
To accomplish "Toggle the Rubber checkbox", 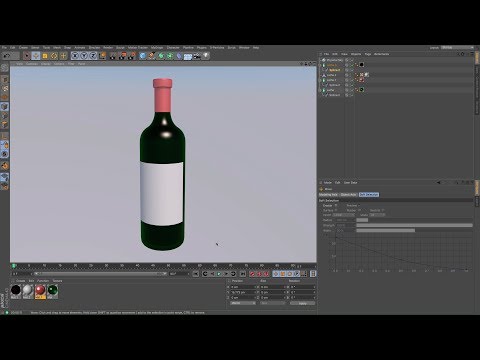I will click(x=359, y=210).
